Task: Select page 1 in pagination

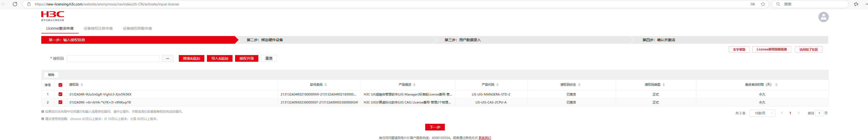Action: (790, 113)
